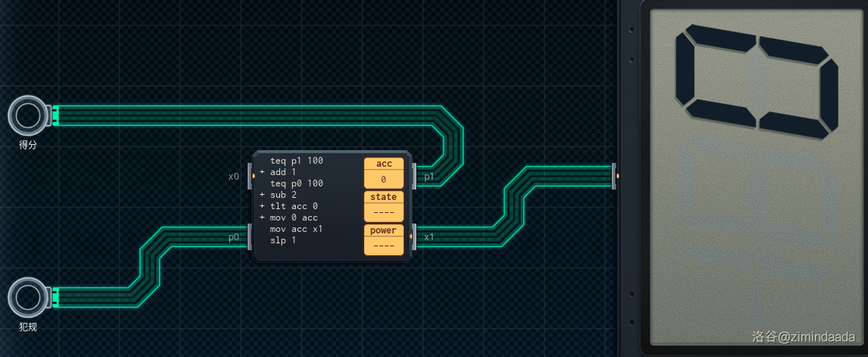Click the power register value field
Screen dimensions: 868x357
pos(384,246)
